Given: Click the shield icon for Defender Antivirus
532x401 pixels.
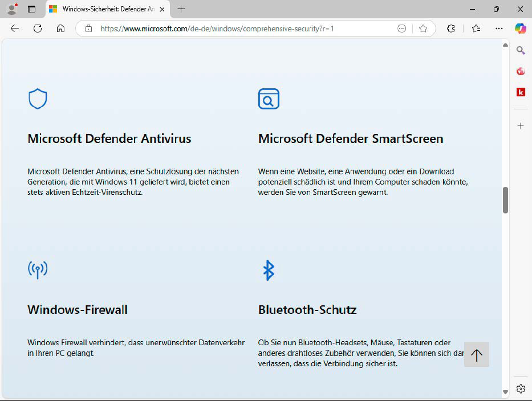Looking at the screenshot, I should tap(38, 99).
